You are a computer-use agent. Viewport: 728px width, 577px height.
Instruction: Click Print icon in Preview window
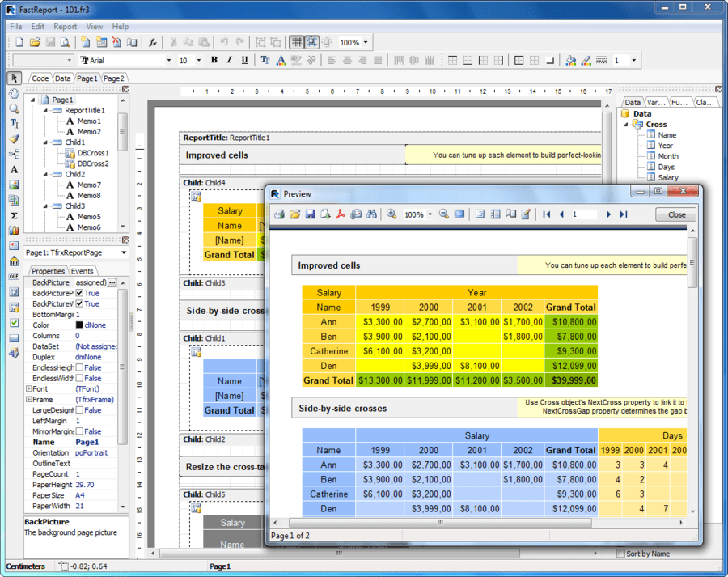click(x=280, y=214)
